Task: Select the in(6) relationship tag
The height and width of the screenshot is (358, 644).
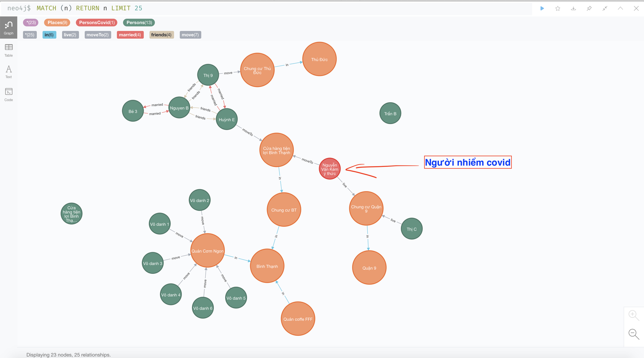Action: click(x=49, y=35)
